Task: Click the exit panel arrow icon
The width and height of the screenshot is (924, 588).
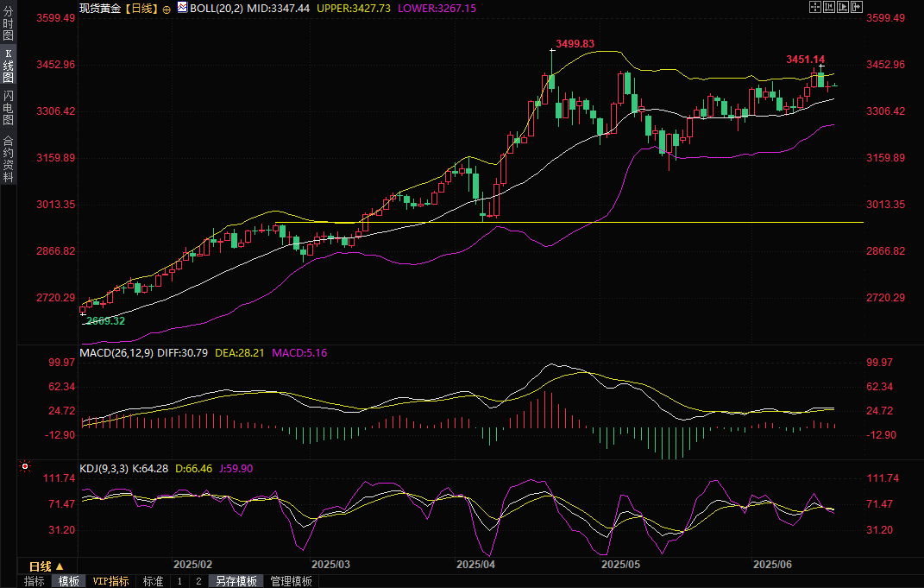Action: [x=857, y=7]
